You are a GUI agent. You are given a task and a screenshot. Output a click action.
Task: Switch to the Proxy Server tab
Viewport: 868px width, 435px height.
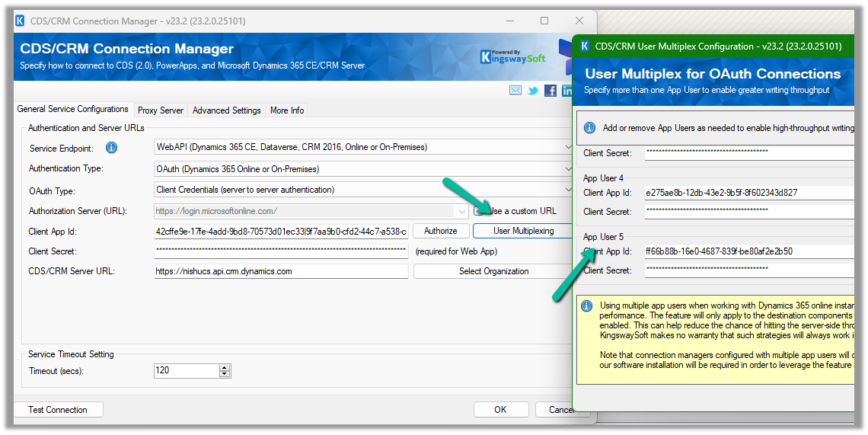(x=160, y=110)
